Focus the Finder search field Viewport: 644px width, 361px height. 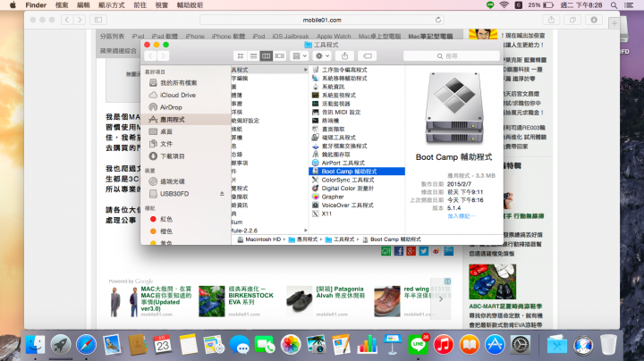(x=452, y=55)
